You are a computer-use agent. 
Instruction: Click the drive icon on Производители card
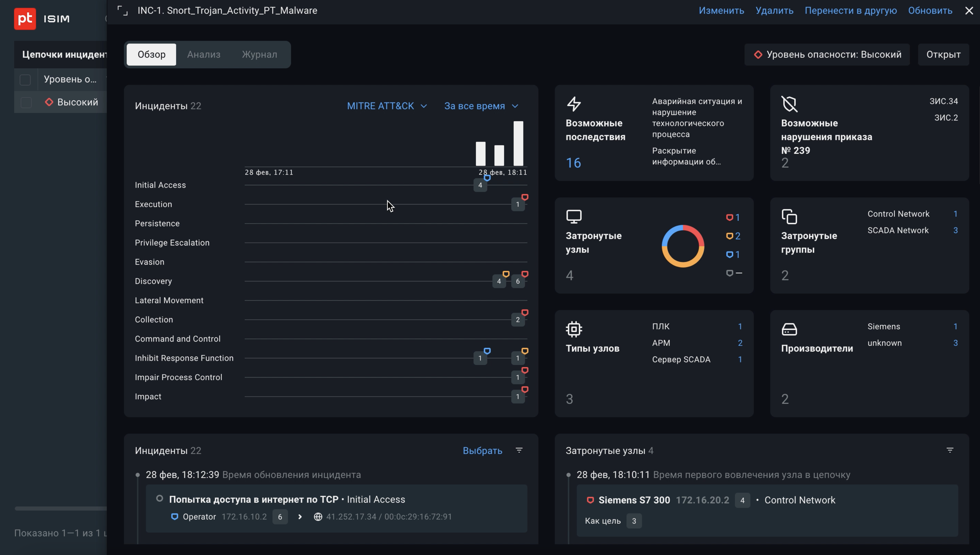point(789,329)
